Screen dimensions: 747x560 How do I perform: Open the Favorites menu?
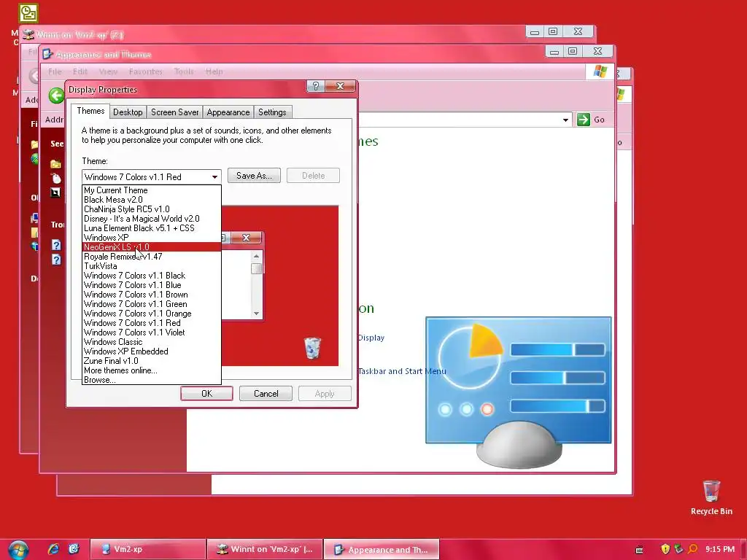146,71
